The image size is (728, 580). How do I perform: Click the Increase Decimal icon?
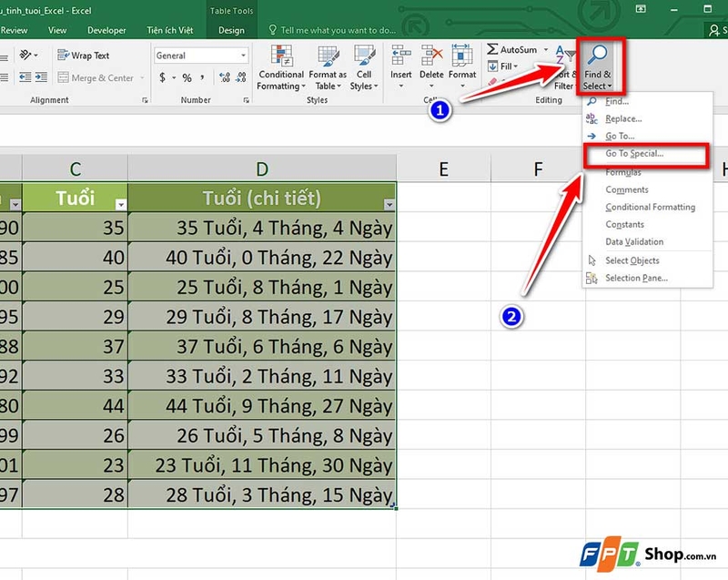(x=224, y=76)
